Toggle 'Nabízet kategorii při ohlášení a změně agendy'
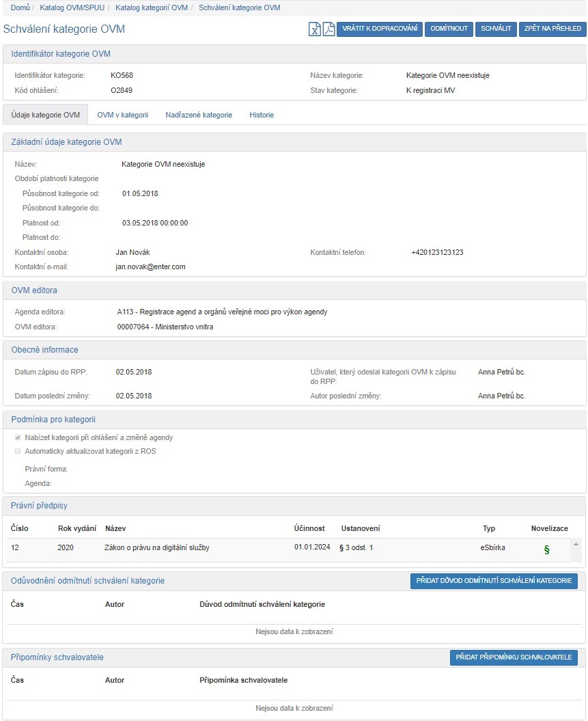This screenshot has width=588, height=721. [18, 437]
